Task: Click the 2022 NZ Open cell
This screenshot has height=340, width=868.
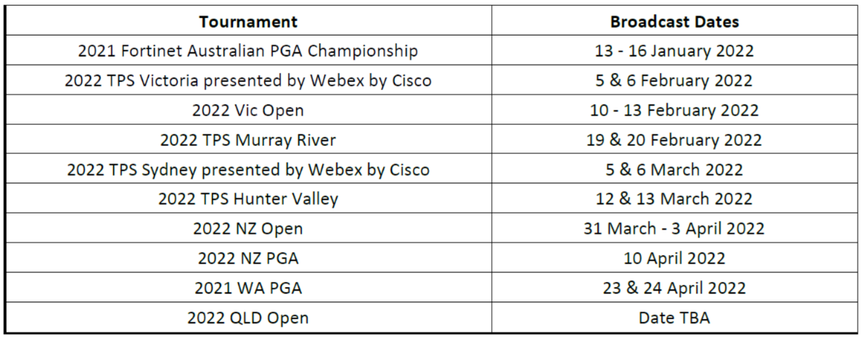Action: [x=247, y=228]
